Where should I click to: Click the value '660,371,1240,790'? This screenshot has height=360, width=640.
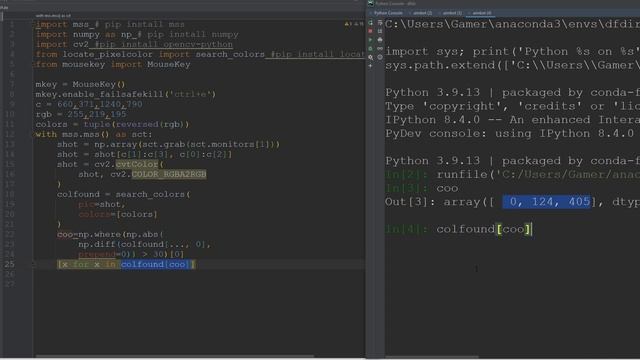coord(100,104)
